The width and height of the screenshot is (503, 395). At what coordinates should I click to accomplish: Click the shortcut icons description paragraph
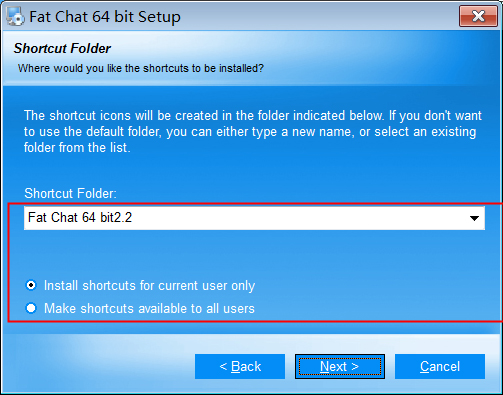coord(253,131)
